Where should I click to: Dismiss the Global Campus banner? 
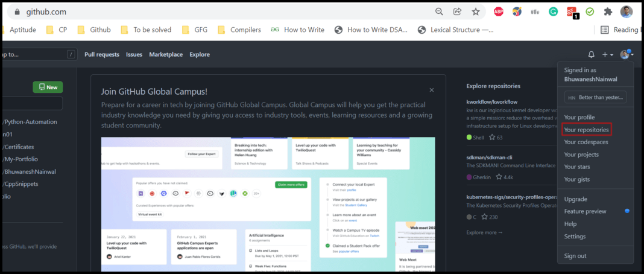point(432,89)
